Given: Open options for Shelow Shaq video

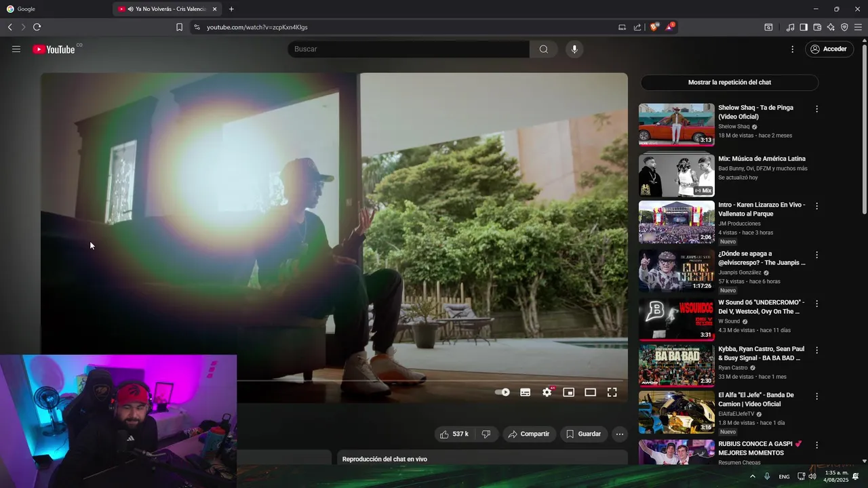Looking at the screenshot, I should [816, 108].
